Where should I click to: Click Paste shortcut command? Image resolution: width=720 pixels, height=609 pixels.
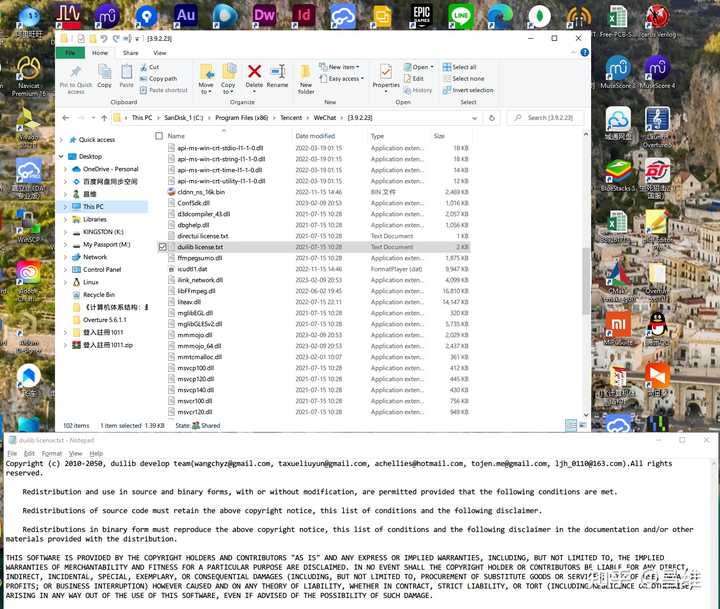(163, 90)
